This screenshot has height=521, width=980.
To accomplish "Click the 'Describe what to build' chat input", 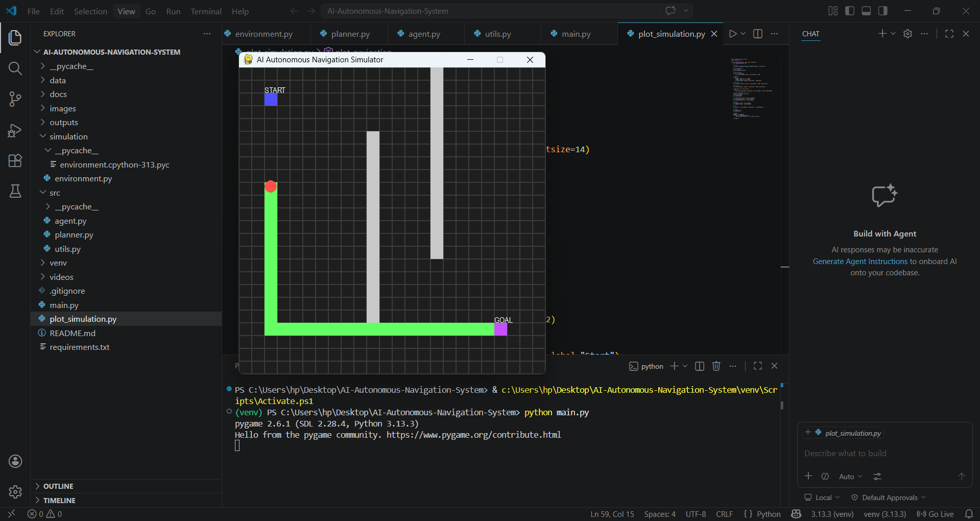I will coord(885,454).
